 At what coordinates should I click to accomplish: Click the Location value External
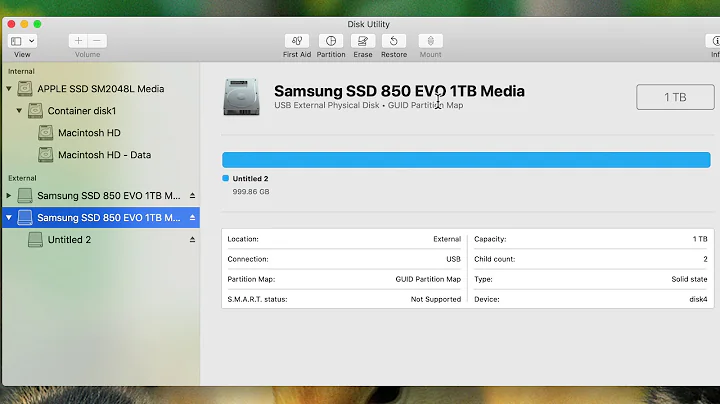click(447, 239)
